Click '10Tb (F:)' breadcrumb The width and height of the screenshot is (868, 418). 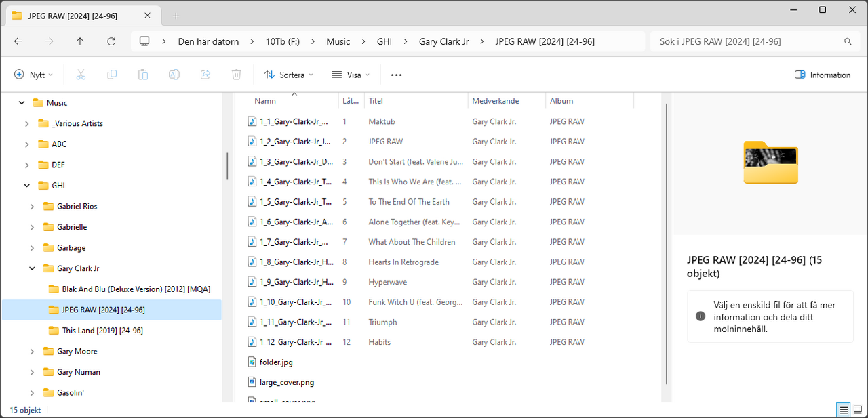coord(283,41)
